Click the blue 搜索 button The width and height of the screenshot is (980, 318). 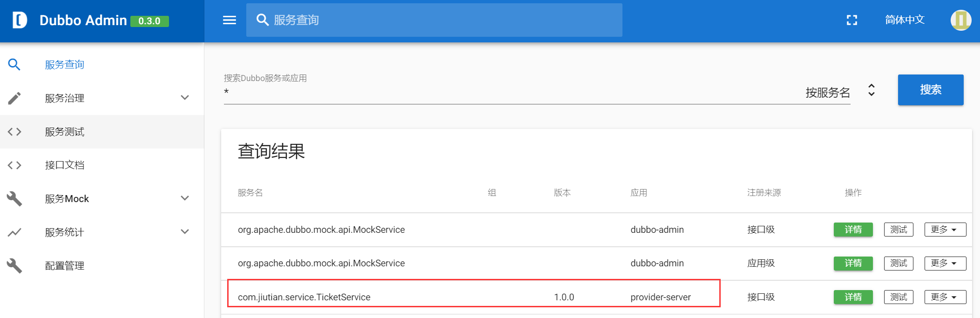pos(930,90)
